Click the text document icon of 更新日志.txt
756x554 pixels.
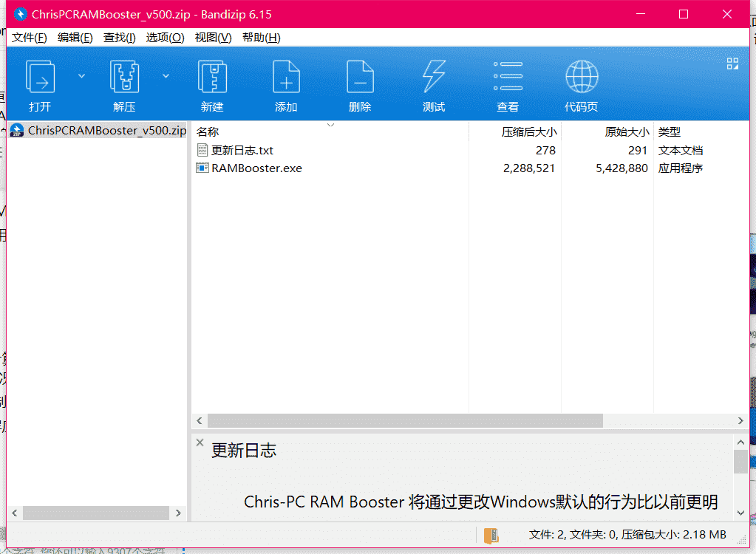202,150
